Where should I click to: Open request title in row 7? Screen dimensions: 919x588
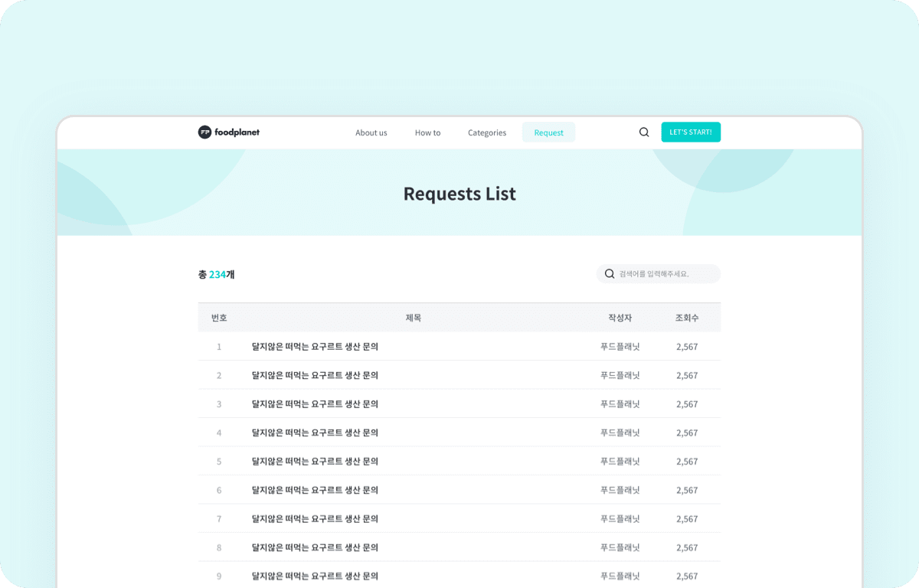point(315,519)
